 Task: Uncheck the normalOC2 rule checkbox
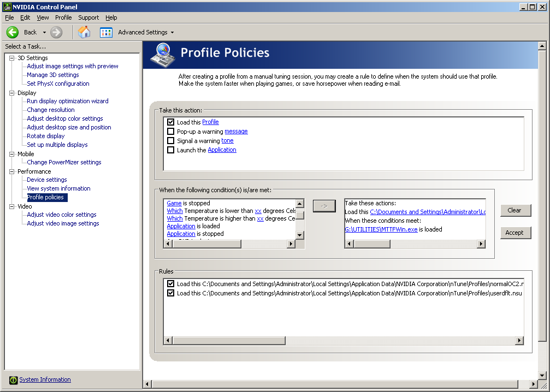click(x=170, y=284)
